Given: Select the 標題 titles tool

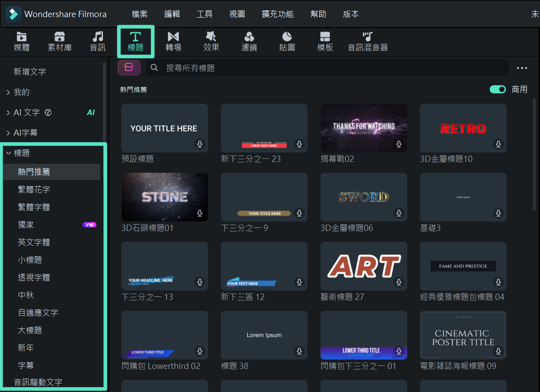Looking at the screenshot, I should click(x=135, y=42).
